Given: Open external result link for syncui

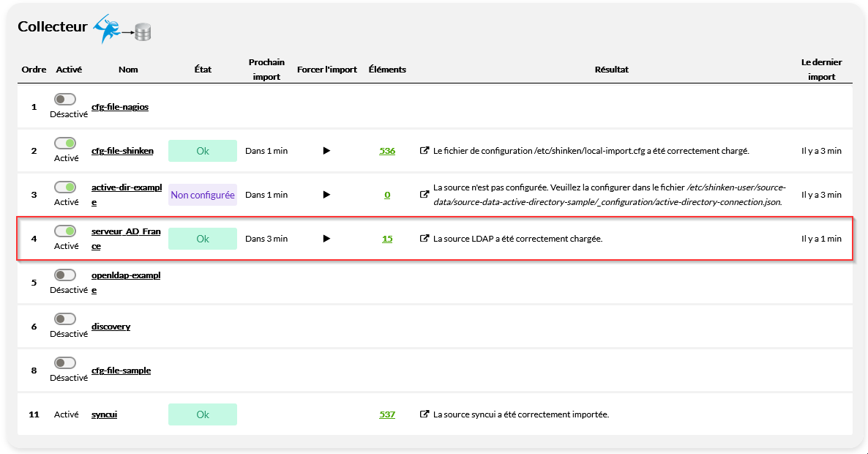Looking at the screenshot, I should click(424, 414).
